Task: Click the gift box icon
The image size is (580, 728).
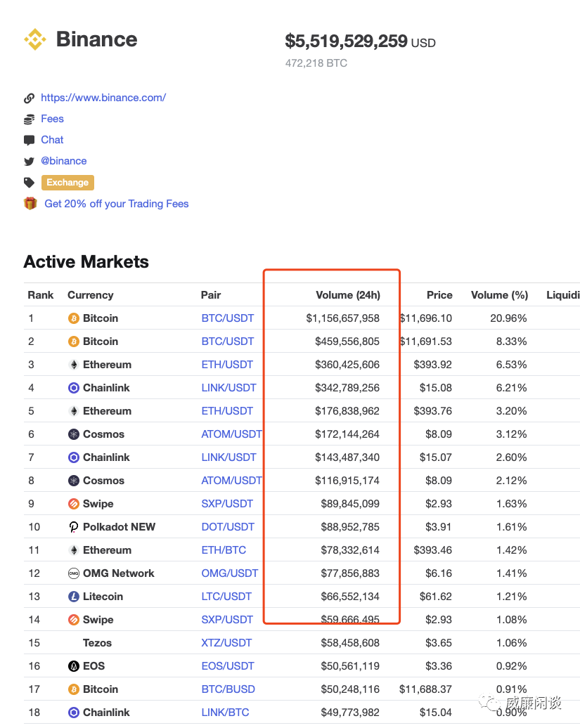Action: pyautogui.click(x=30, y=203)
